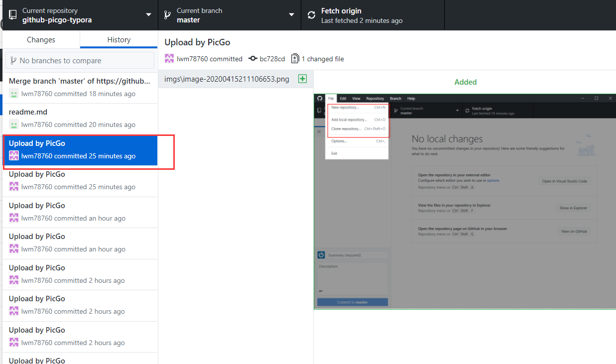The height and width of the screenshot is (364, 616).
Task: Click the lwm78760 avatar in the commit details header
Action: [x=169, y=58]
